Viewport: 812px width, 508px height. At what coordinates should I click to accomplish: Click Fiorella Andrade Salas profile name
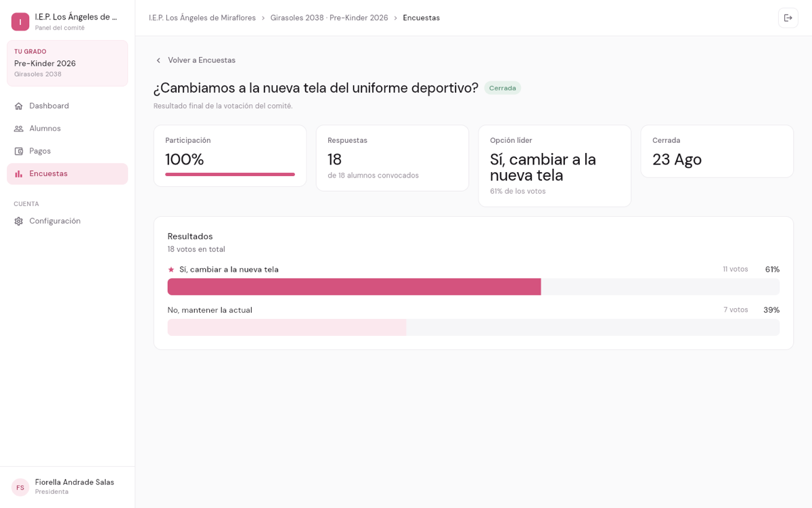pos(74,482)
